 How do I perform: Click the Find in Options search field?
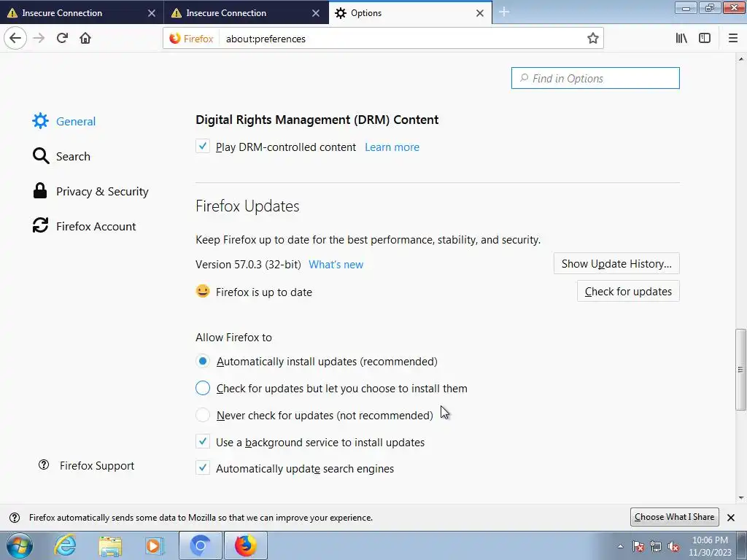(x=595, y=78)
